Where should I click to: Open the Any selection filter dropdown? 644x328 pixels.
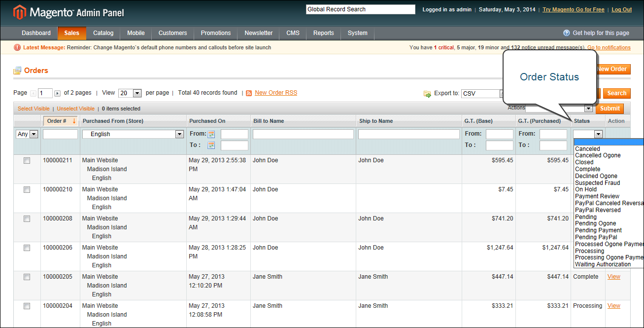pos(27,134)
